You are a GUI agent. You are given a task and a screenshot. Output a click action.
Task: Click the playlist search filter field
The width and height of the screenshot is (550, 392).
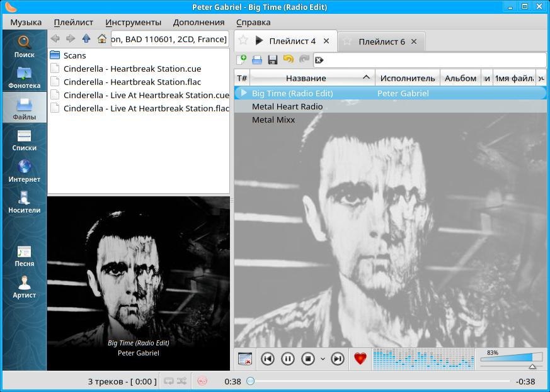coord(430,60)
